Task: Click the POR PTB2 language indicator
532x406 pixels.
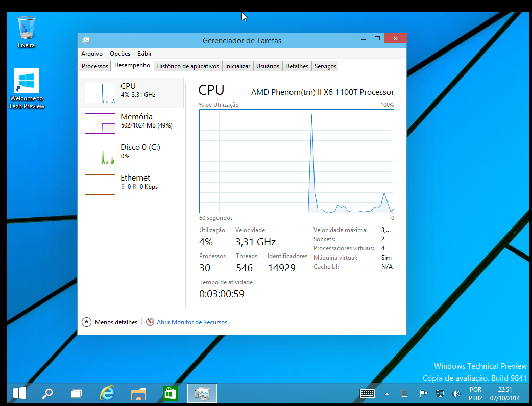Action: (476, 394)
